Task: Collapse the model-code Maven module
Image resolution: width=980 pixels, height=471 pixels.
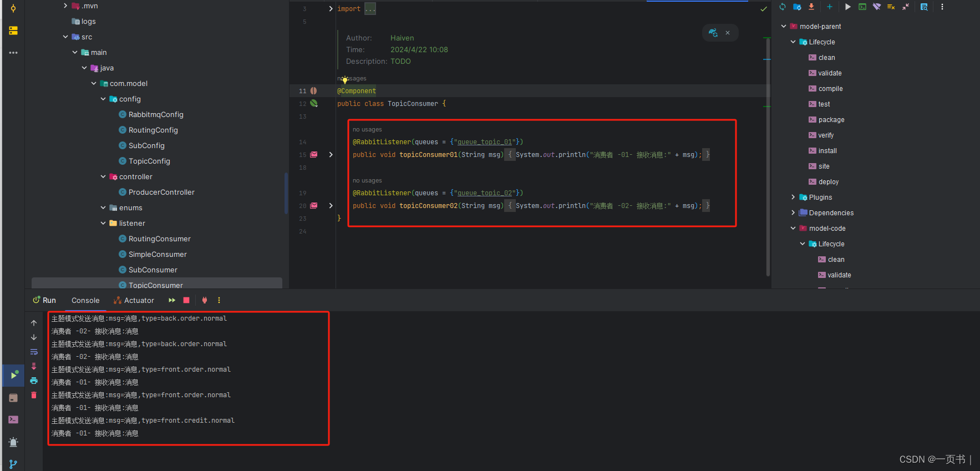Action: 793,228
